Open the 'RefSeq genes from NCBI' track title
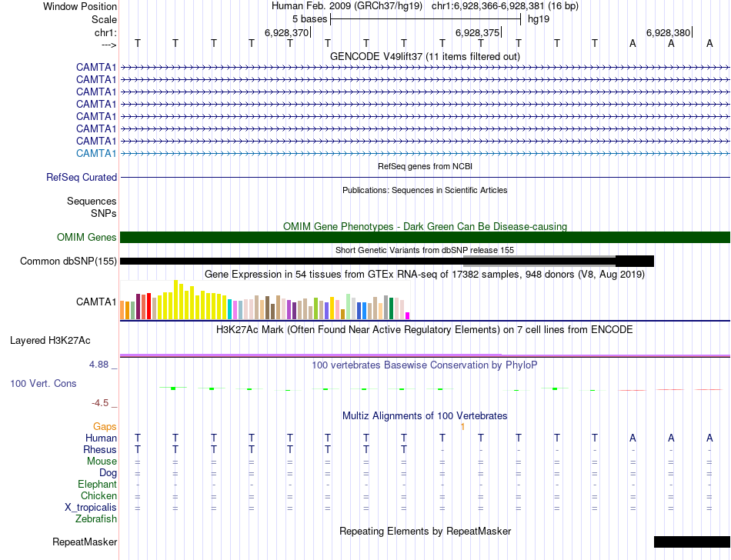This screenshot has width=731, height=560. coord(425,166)
